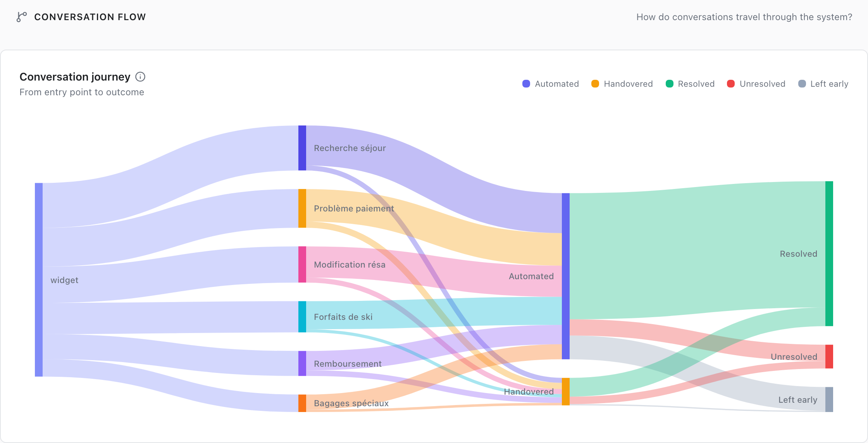The image size is (868, 443).
Task: Click the 'Unresolved' label beside the red bar
Action: click(x=794, y=357)
